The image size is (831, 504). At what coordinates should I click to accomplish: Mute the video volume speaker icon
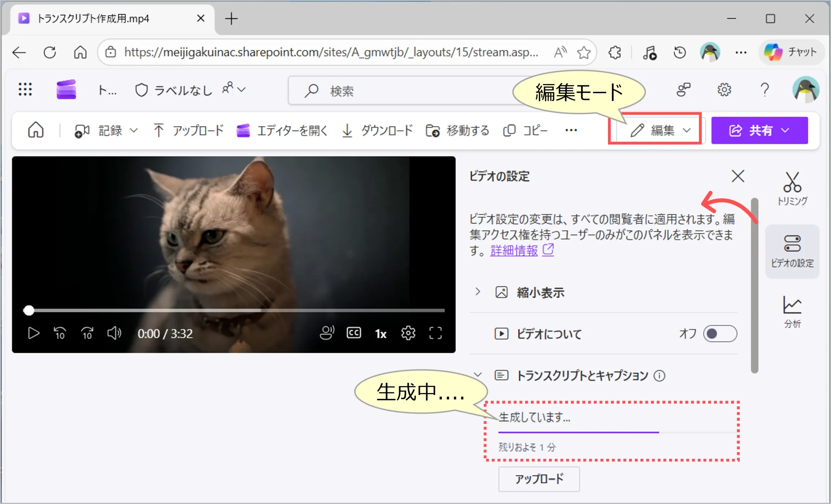[114, 333]
